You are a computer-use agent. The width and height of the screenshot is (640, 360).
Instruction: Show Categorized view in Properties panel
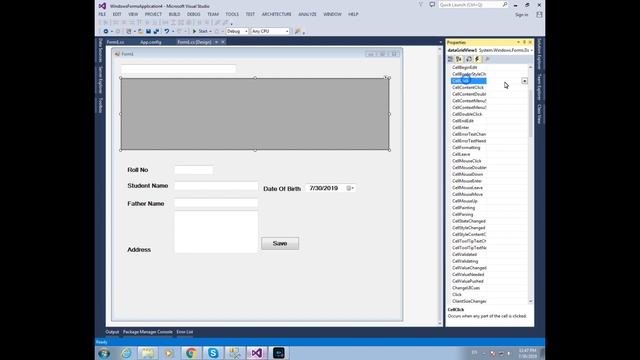click(450, 59)
